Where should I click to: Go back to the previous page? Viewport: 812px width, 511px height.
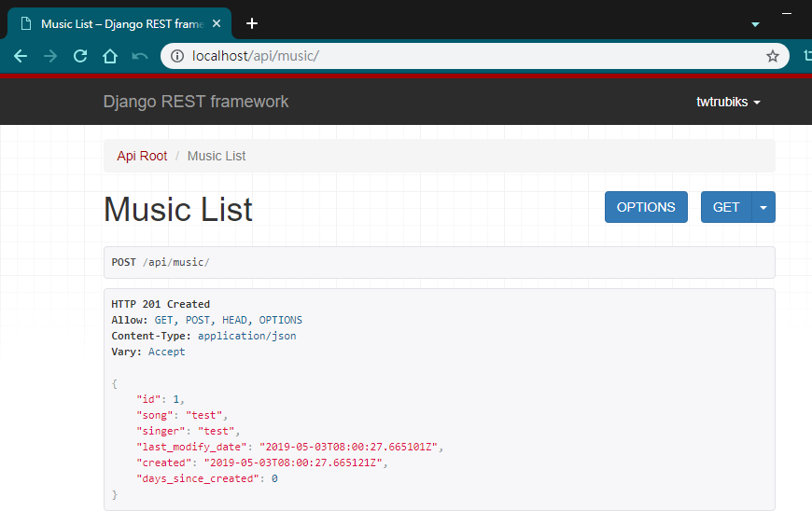(21, 56)
